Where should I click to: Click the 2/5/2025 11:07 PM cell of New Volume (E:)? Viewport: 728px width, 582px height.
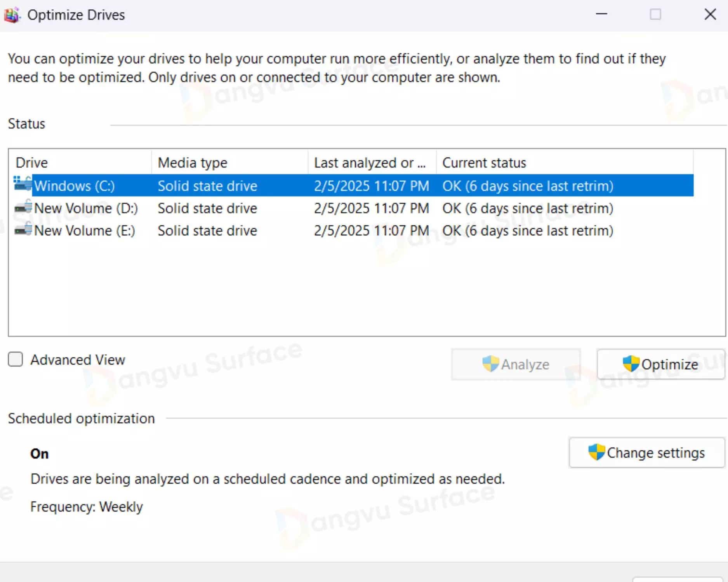click(x=372, y=231)
